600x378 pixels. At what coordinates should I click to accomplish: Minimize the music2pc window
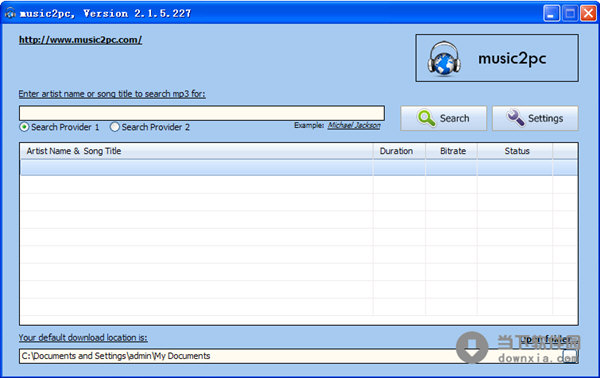551,14
